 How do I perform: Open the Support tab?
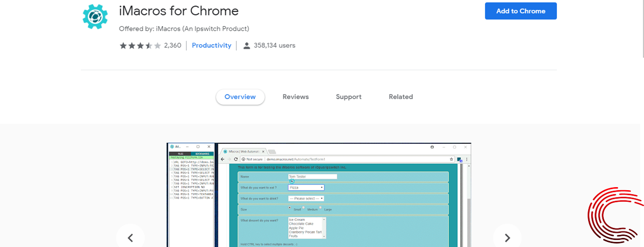click(349, 97)
